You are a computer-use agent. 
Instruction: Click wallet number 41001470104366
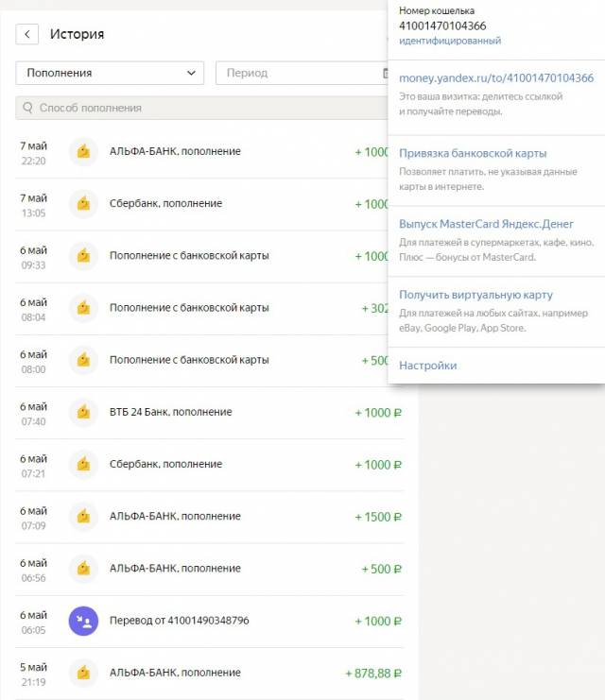coord(442,26)
